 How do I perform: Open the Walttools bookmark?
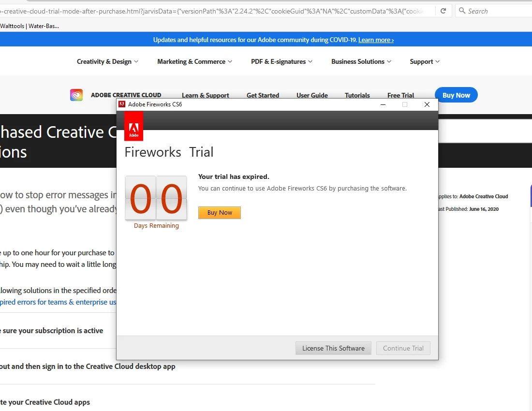pyautogui.click(x=30, y=26)
